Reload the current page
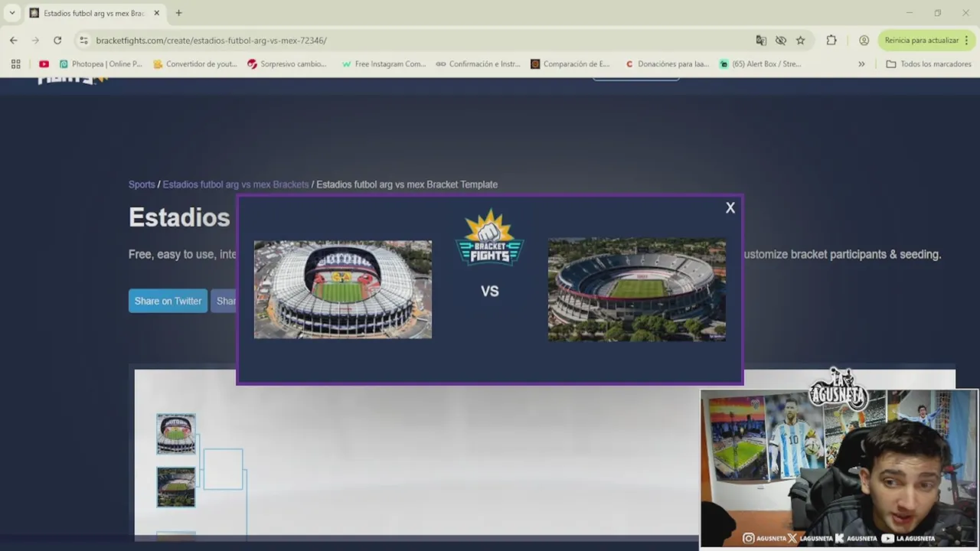980x551 pixels. click(x=57, y=40)
